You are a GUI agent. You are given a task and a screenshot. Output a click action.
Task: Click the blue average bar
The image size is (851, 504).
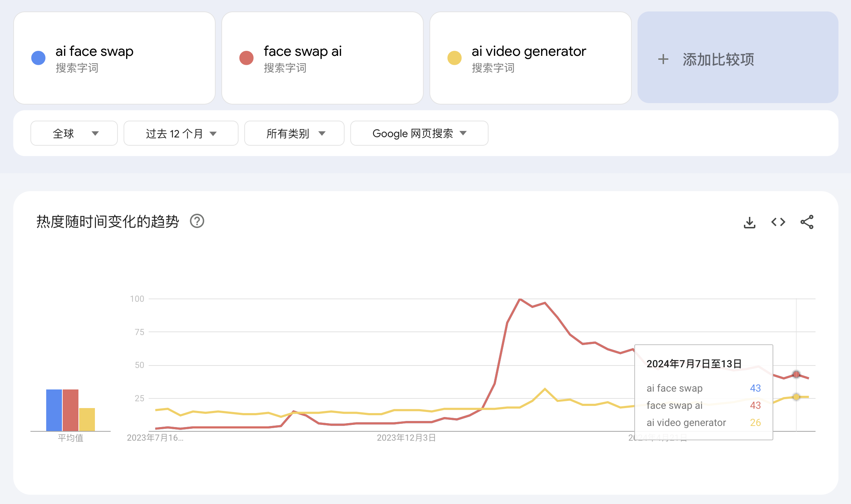point(54,410)
